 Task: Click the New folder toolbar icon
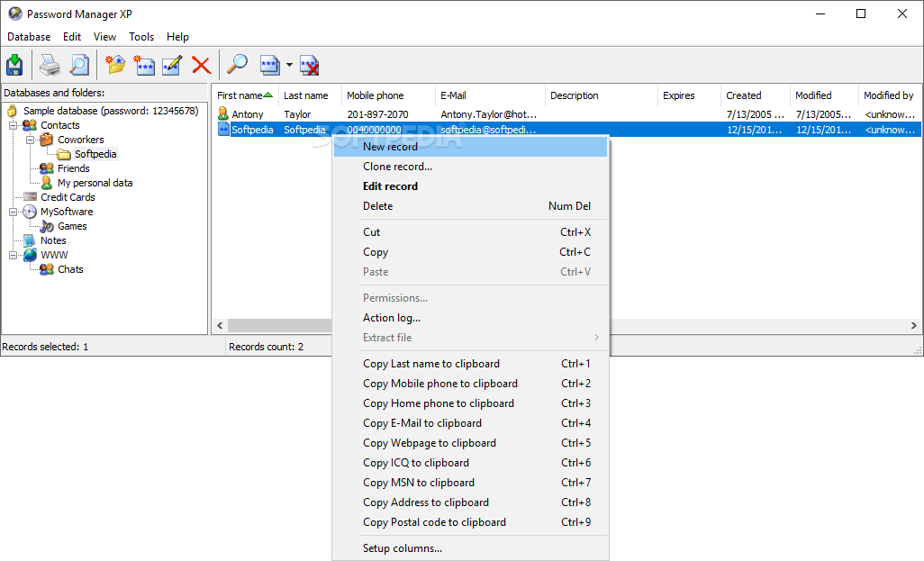click(x=115, y=64)
